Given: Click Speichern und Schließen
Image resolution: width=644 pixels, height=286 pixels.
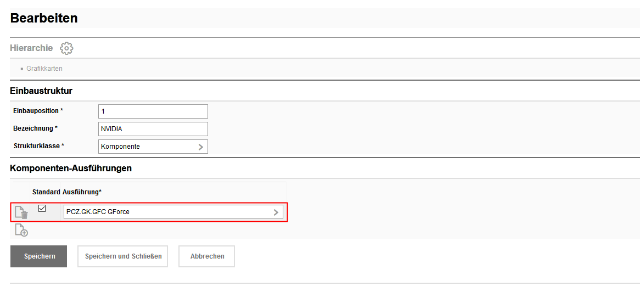Looking at the screenshot, I should pos(123,256).
